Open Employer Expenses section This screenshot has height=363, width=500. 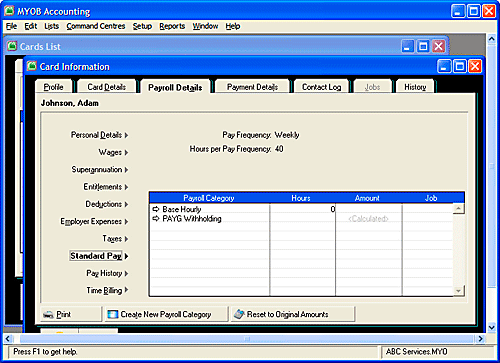pyautogui.click(x=94, y=221)
